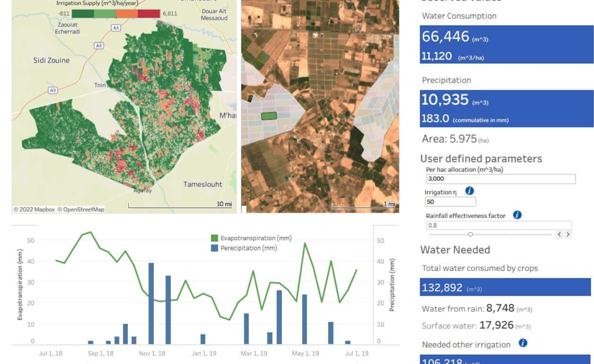Image resolution: width=594 pixels, height=364 pixels.
Task: Click the tallest precipitation bar near Nov 2018
Action: pyautogui.click(x=151, y=303)
